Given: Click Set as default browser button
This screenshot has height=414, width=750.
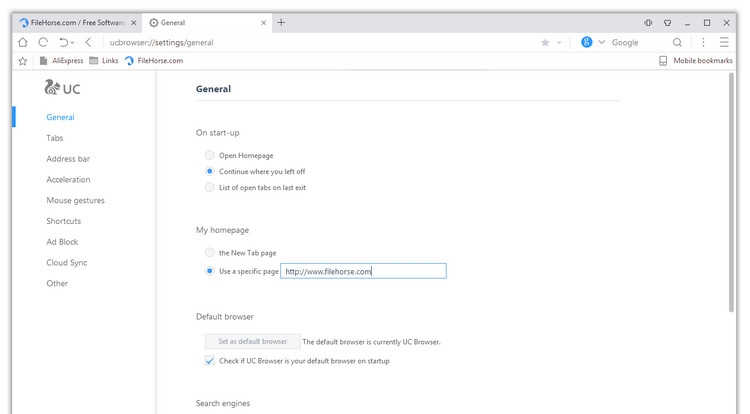Looking at the screenshot, I should [x=253, y=341].
